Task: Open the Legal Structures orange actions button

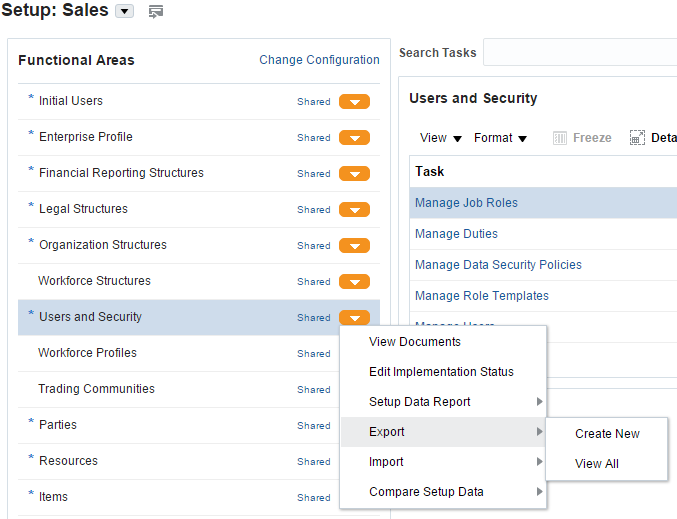Action: coord(354,210)
